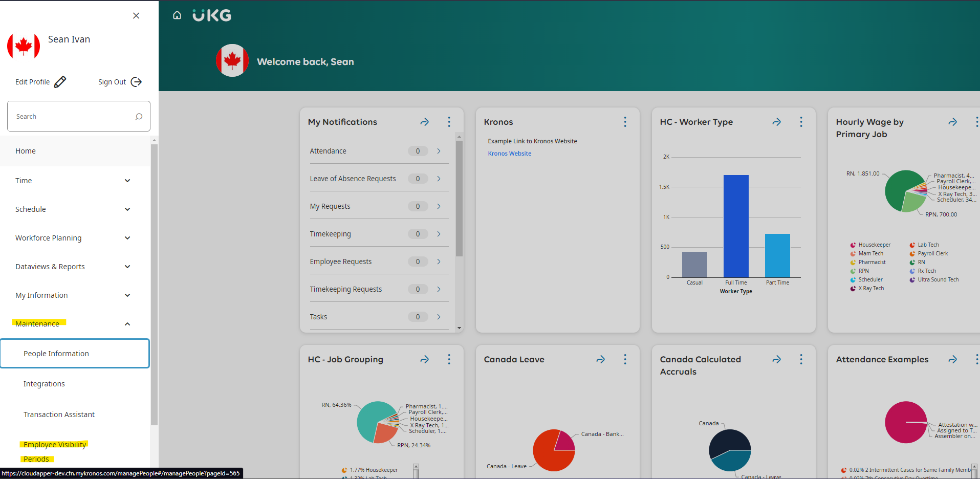Click the search magnifier icon

point(139,117)
